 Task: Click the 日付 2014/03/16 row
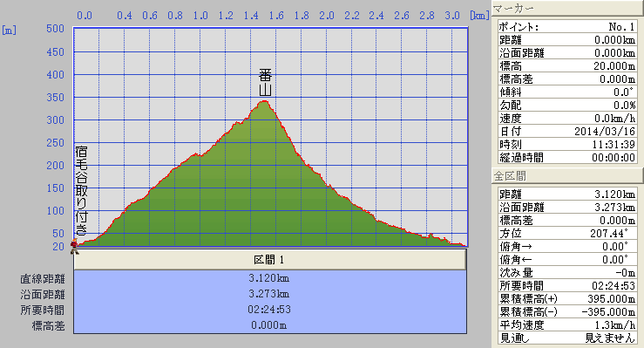(567, 131)
